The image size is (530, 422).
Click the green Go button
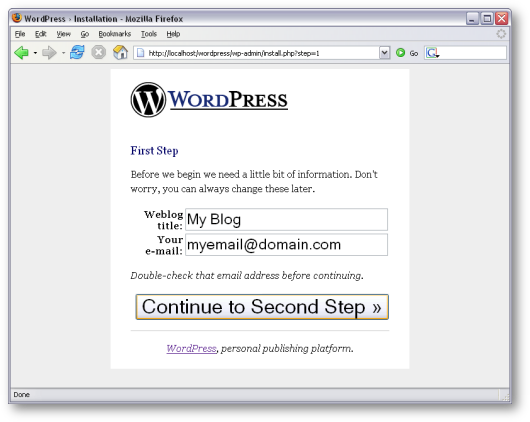pyautogui.click(x=407, y=53)
